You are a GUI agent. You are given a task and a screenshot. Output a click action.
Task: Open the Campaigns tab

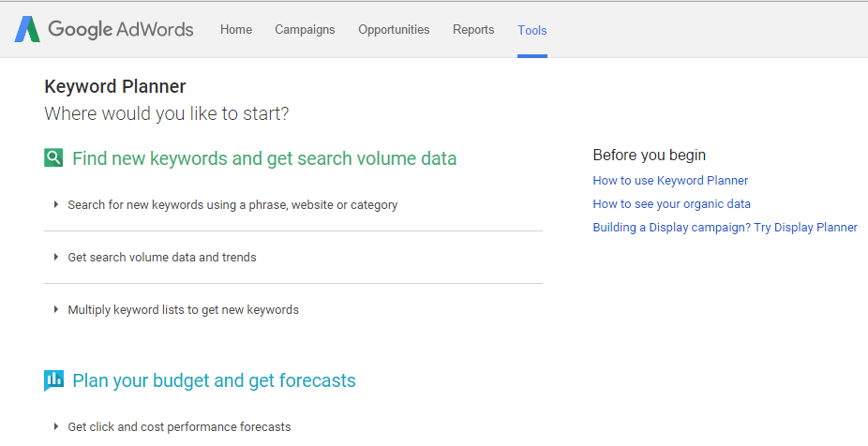click(305, 30)
